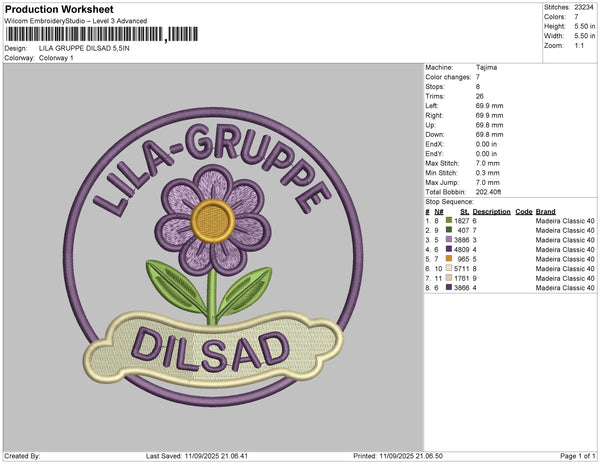Click the St. column header

tap(464, 212)
